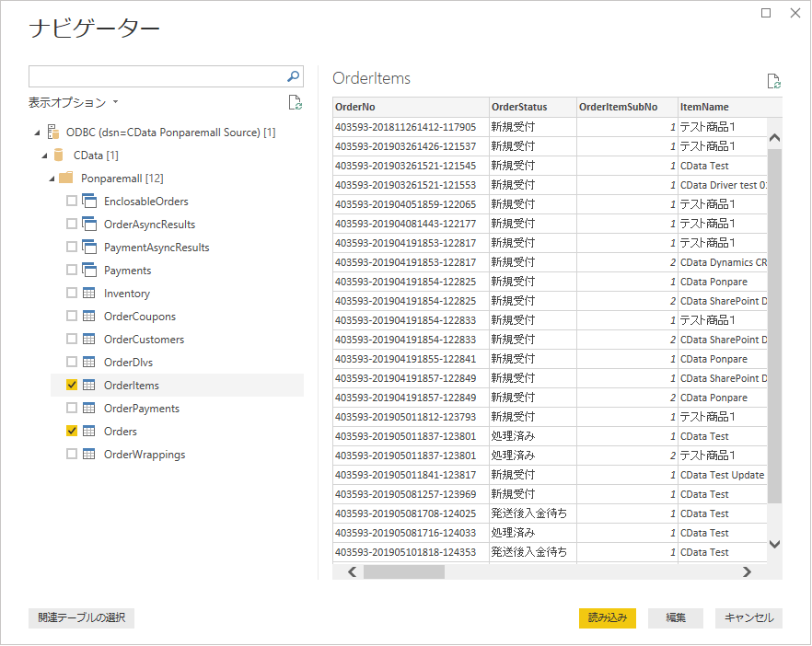Image resolution: width=812 pixels, height=646 pixels.
Task: Click the refresh icon beside display options
Action: [x=295, y=102]
